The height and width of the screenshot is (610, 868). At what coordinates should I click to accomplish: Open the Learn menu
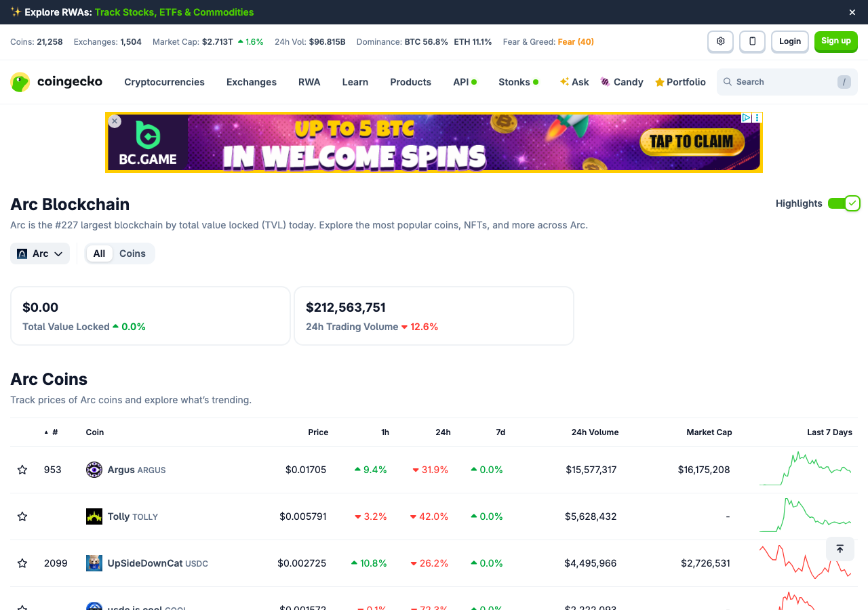tap(355, 82)
